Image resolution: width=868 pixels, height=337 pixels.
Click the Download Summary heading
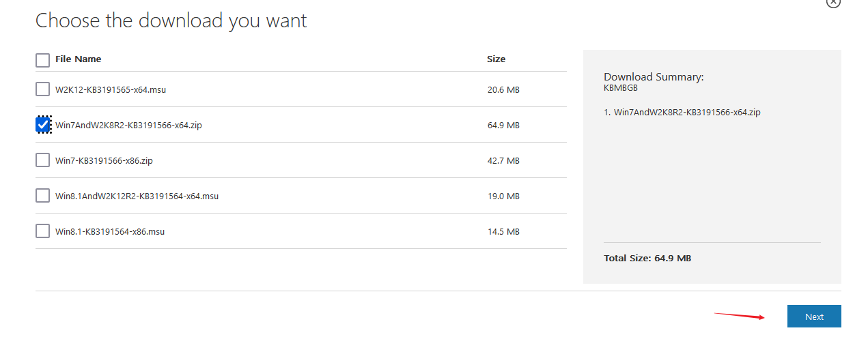tap(654, 77)
